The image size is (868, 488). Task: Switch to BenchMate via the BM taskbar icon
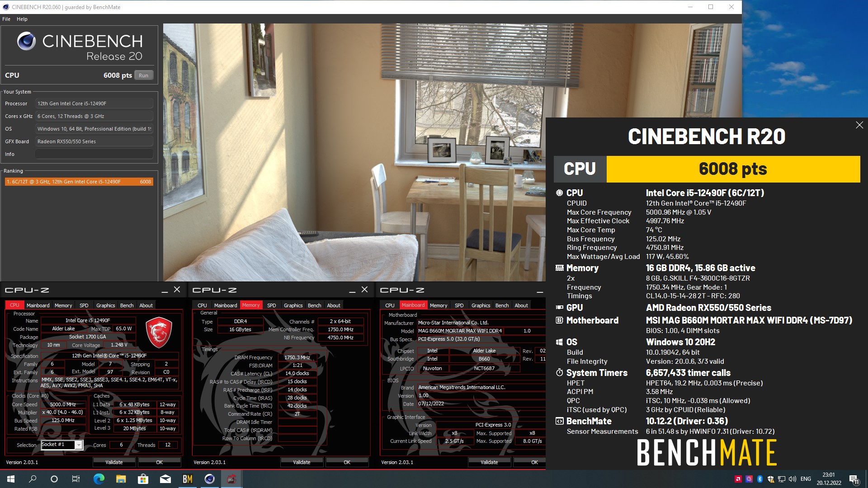click(x=187, y=479)
